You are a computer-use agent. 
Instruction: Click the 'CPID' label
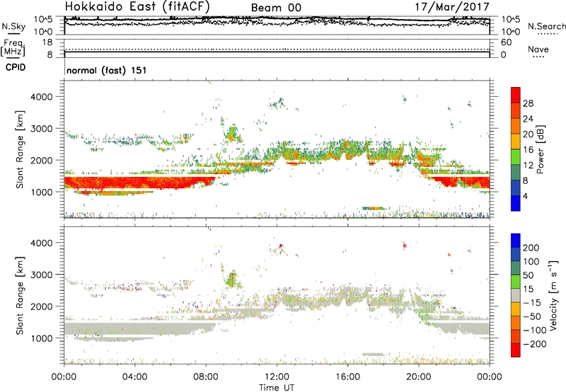coord(16,67)
